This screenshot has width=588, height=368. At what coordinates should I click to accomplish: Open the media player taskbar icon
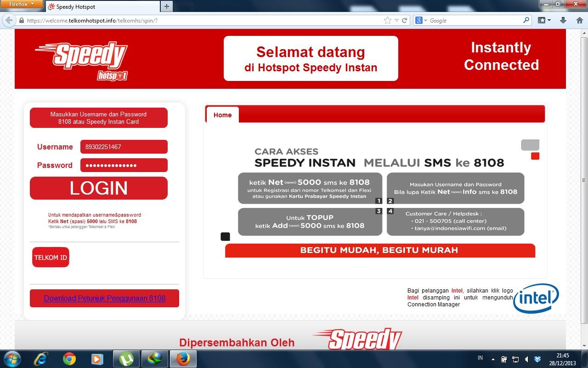[x=97, y=359]
